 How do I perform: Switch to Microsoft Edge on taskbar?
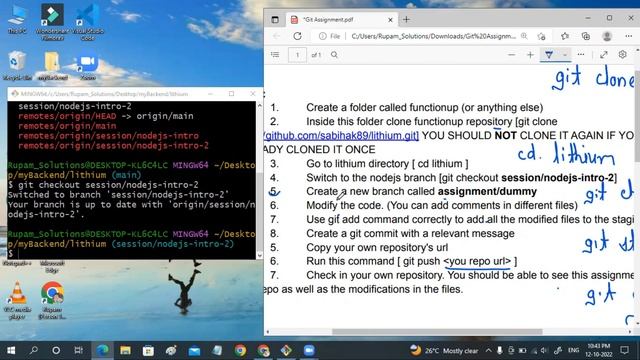point(102,350)
